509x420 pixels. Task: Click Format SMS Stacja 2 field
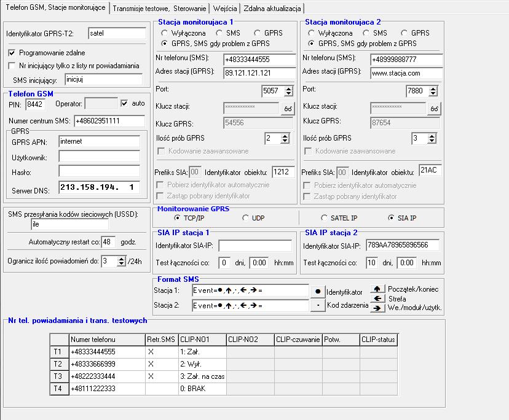point(250,306)
